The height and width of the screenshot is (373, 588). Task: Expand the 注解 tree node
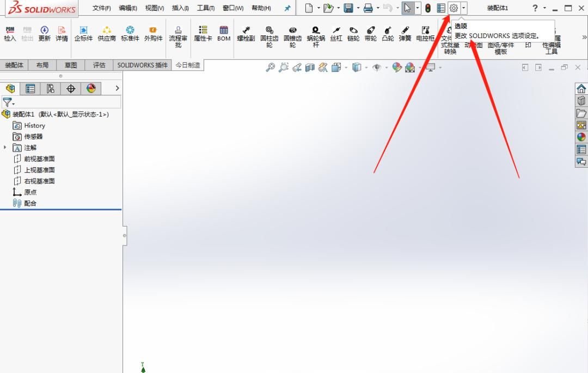[4, 148]
